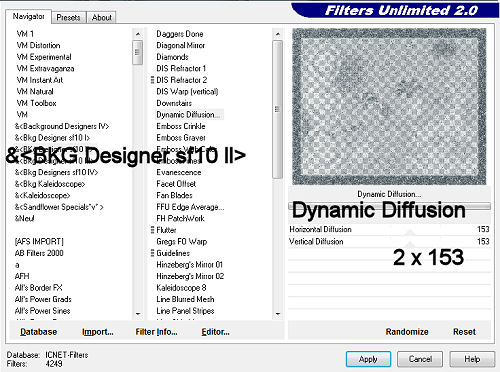Choose DIS Refractor 1 filter

[x=181, y=68]
